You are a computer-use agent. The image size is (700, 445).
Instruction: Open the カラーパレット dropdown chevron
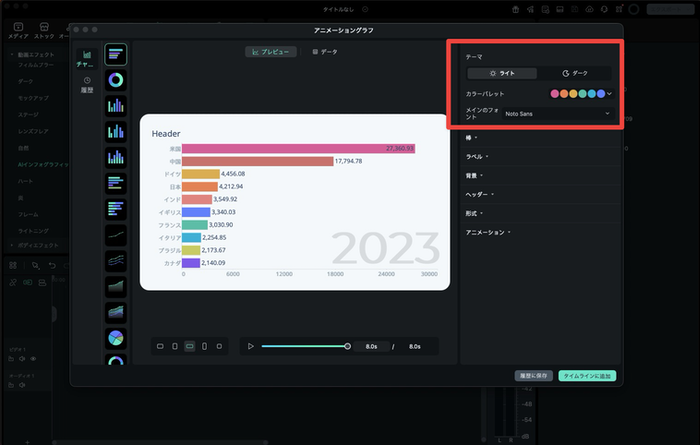click(609, 94)
